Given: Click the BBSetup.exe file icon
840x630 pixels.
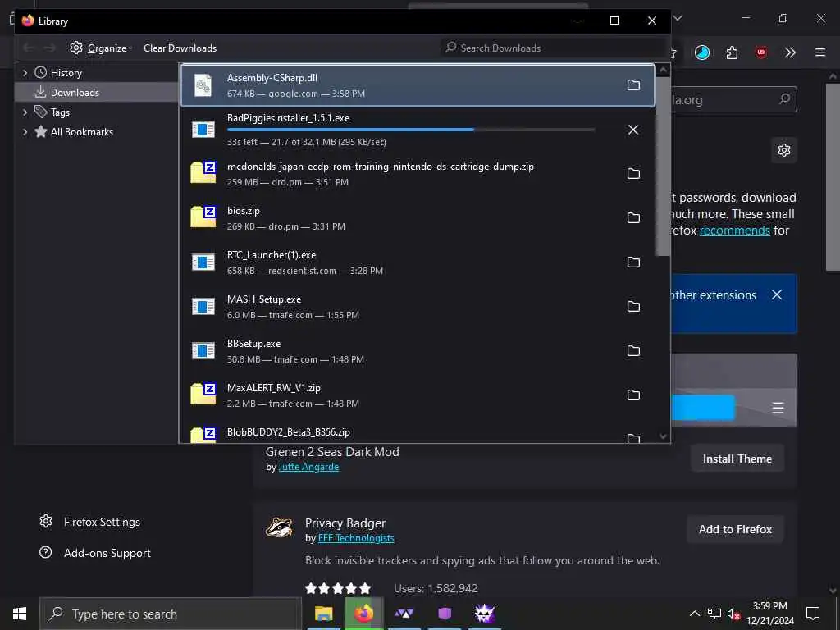Looking at the screenshot, I should [x=203, y=351].
